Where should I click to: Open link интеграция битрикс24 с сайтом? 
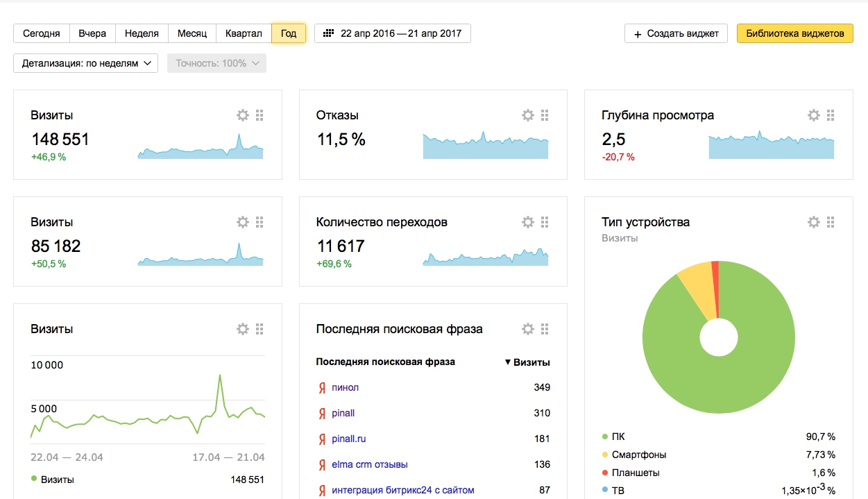(403, 490)
